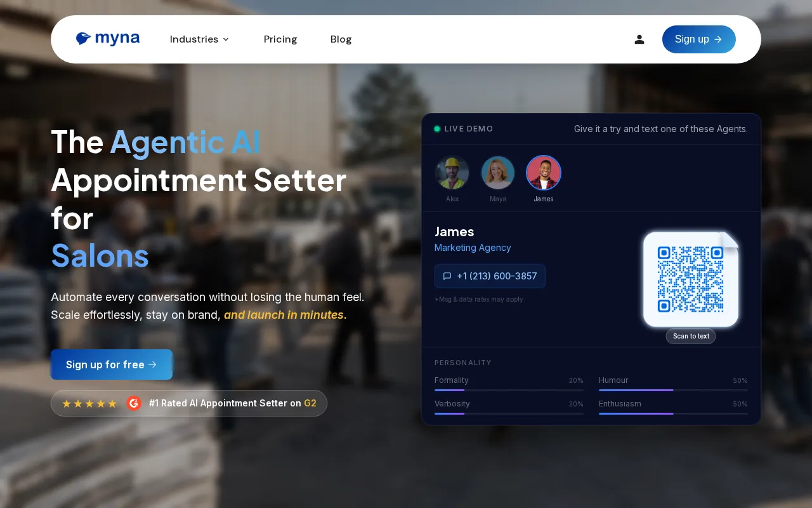Adjust the Enthusiasm slider

(x=673, y=413)
